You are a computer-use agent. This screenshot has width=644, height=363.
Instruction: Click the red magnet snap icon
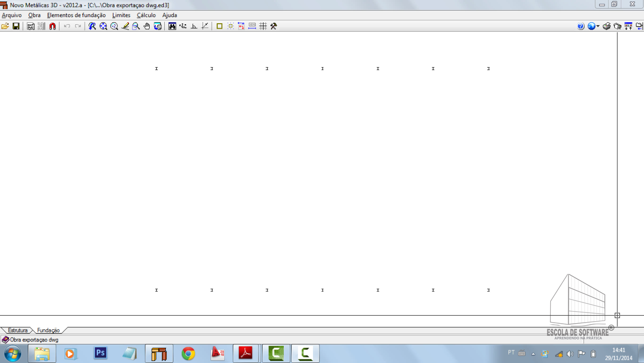point(52,26)
